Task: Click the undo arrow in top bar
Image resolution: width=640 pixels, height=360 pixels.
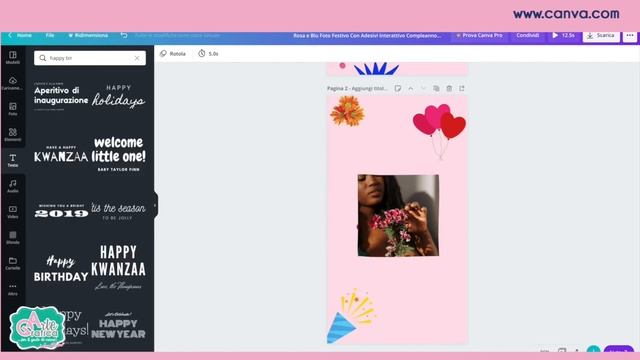Action: [124, 36]
